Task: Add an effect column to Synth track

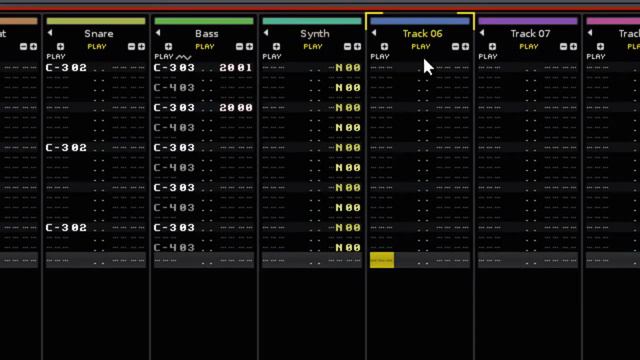Action: pyautogui.click(x=357, y=47)
